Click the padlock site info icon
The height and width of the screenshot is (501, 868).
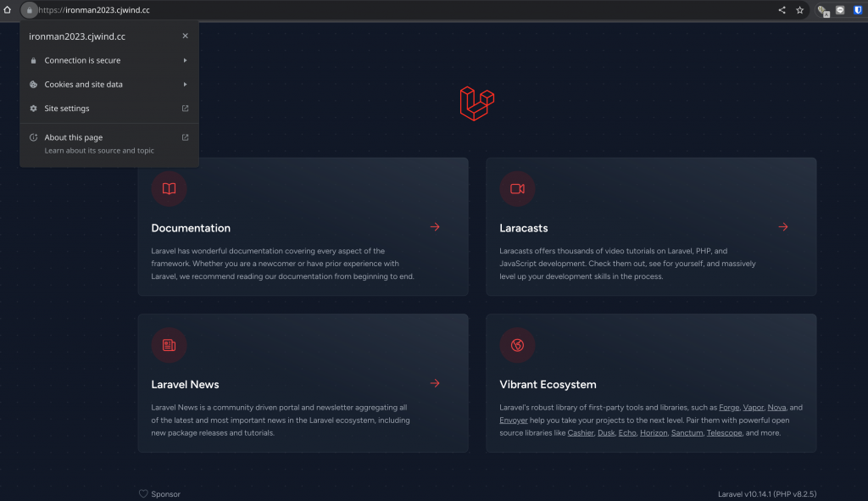[30, 10]
